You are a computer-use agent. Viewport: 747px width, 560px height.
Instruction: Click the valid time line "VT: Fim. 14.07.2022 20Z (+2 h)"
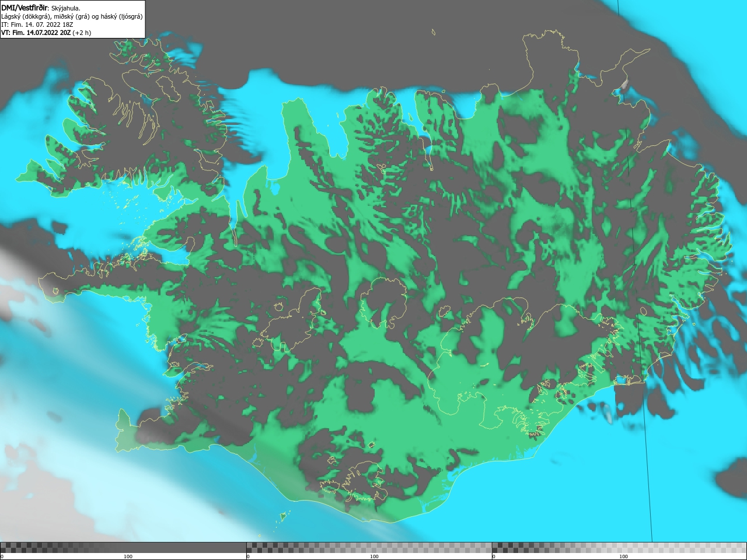[x=46, y=33]
